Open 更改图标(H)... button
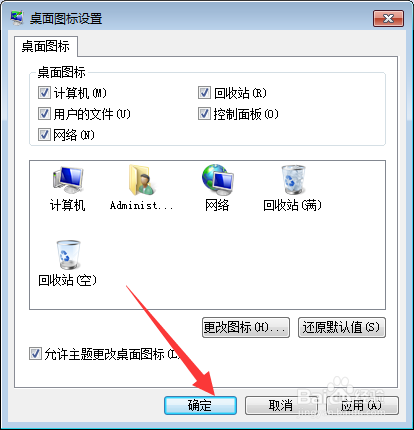 tap(246, 327)
